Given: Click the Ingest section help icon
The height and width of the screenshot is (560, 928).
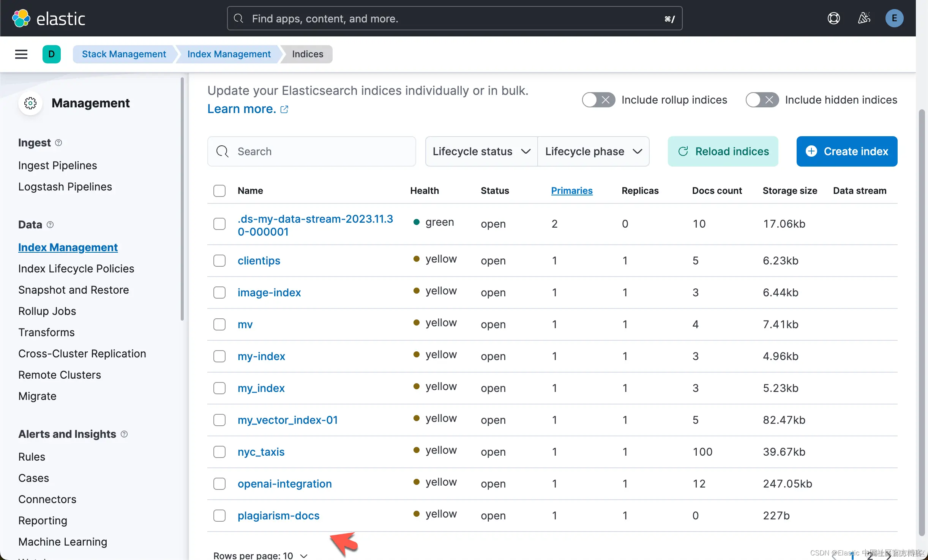Looking at the screenshot, I should pyautogui.click(x=58, y=143).
